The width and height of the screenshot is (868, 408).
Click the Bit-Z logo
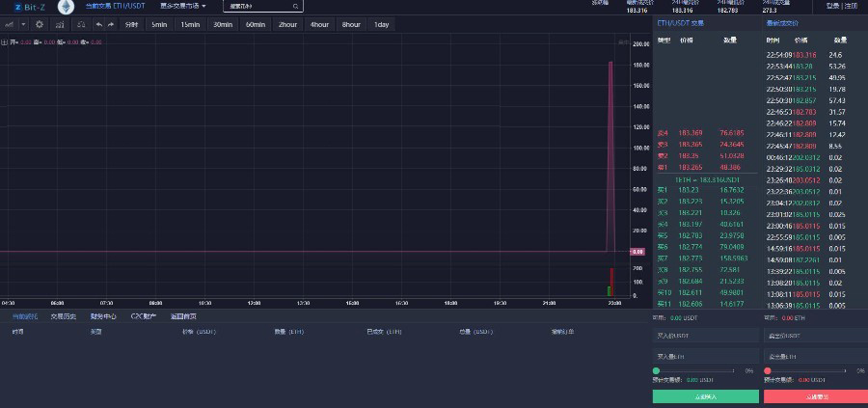[29, 7]
